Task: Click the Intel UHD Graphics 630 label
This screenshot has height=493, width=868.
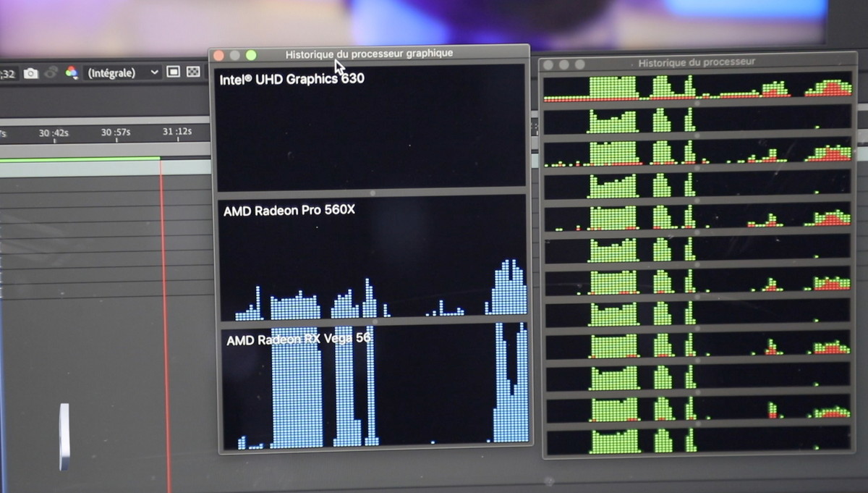Action: [292, 79]
